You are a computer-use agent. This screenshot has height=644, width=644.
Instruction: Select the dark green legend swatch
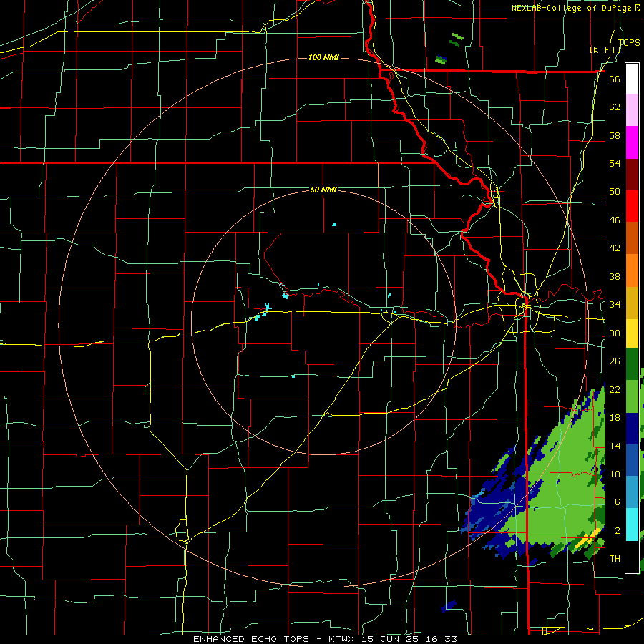coord(632,364)
